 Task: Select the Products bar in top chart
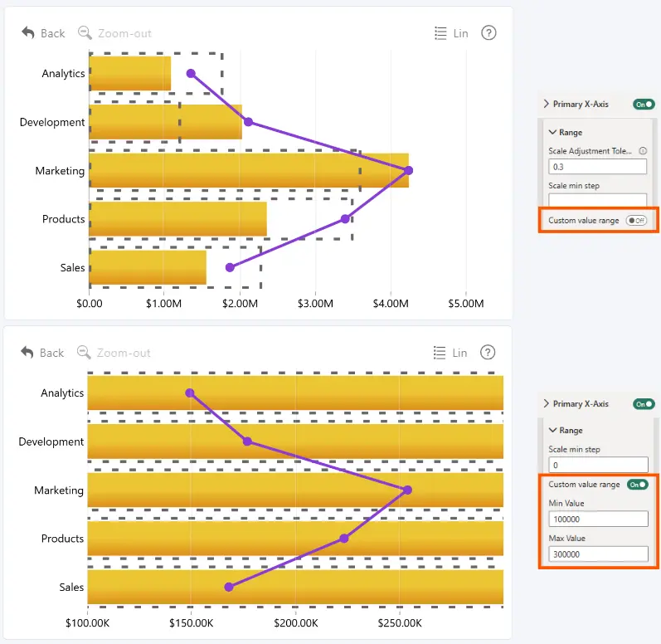coord(177,219)
